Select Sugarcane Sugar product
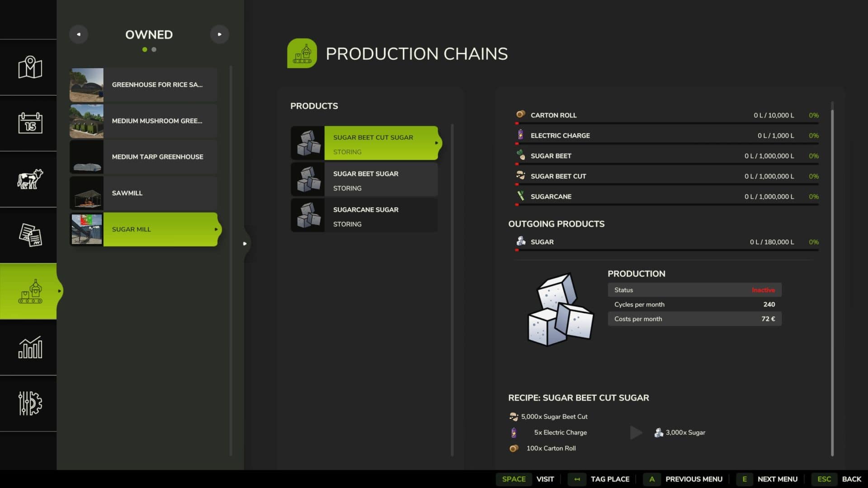The height and width of the screenshot is (488, 868). (364, 216)
